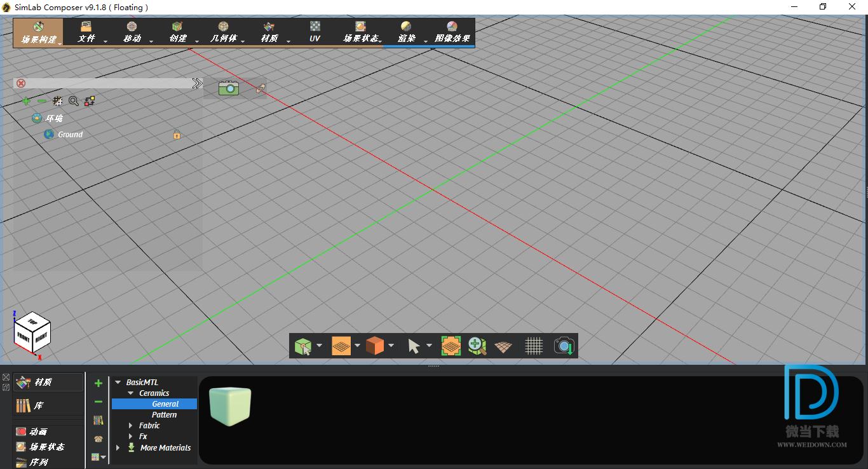Open the 动画 animation panel
868x469 pixels.
coord(49,432)
